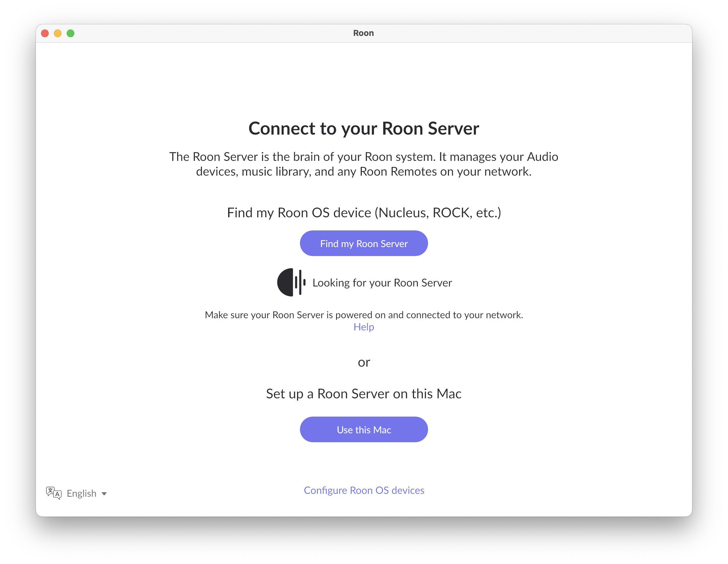728x564 pixels.
Task: Minimize the Roon window with yellow button
Action: 58,33
